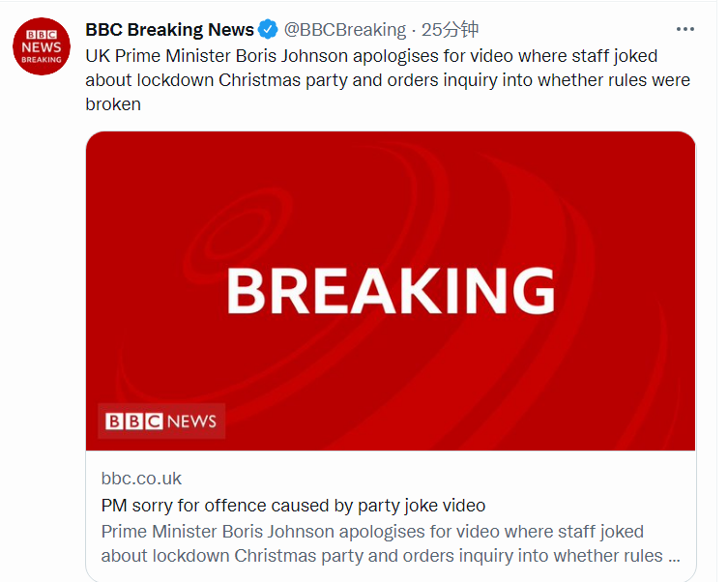Open headline "PM sorry for offence caused"
The width and height of the screenshot is (728, 582).
click(293, 505)
